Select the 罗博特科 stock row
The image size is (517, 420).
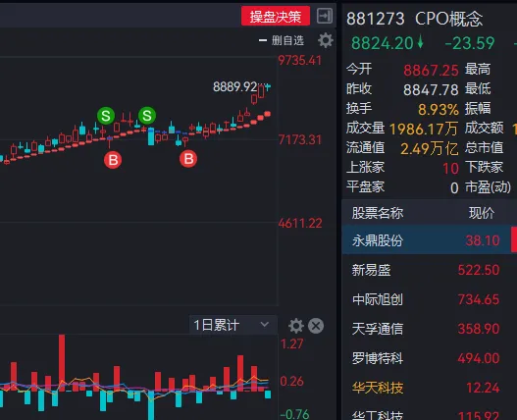click(430, 358)
